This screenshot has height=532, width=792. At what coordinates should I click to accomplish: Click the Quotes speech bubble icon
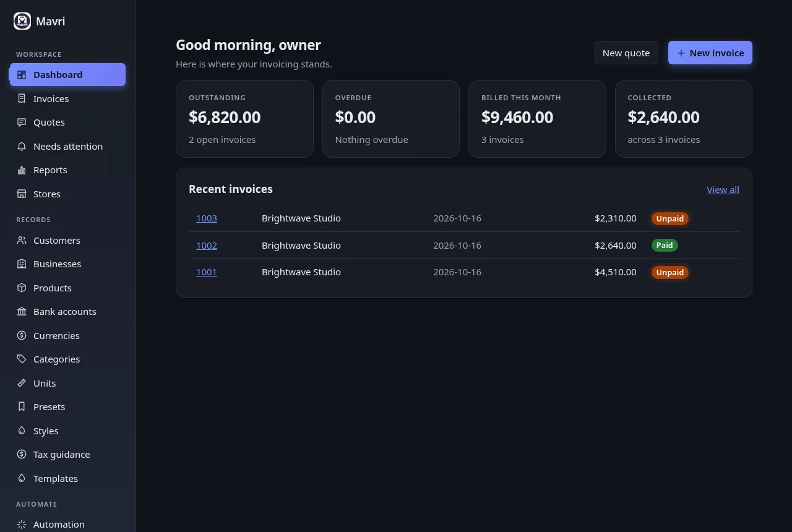[x=22, y=122]
